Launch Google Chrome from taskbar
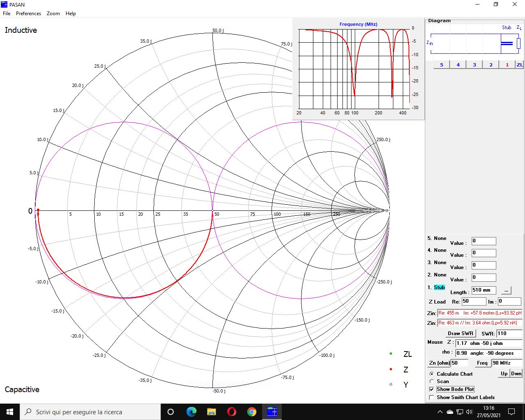 pyautogui.click(x=251, y=412)
